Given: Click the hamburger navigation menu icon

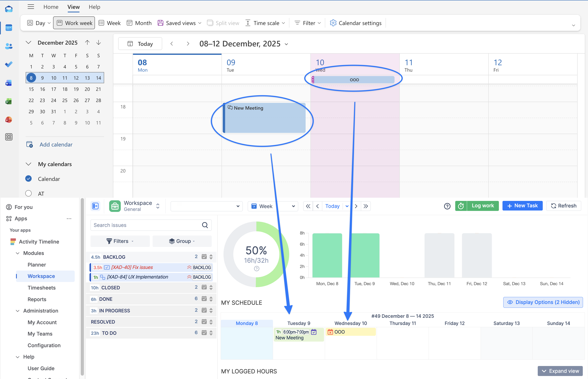Looking at the screenshot, I should pyautogui.click(x=31, y=7).
